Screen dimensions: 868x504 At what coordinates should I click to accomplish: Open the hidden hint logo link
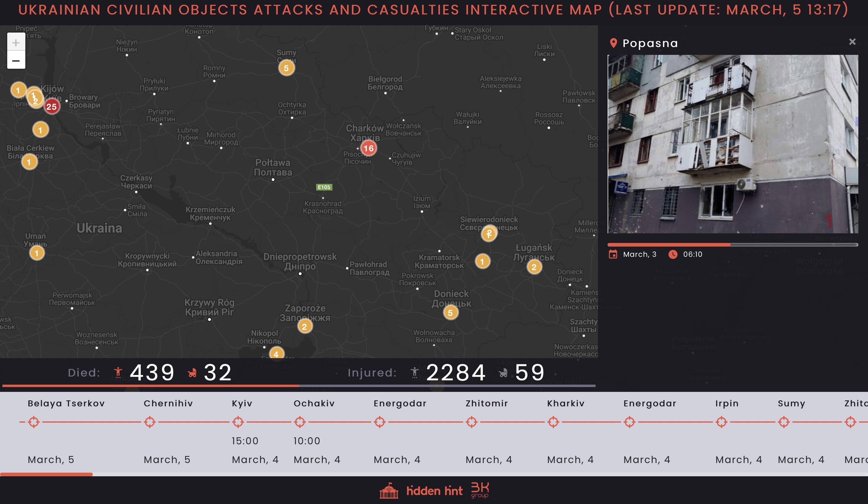(434, 490)
